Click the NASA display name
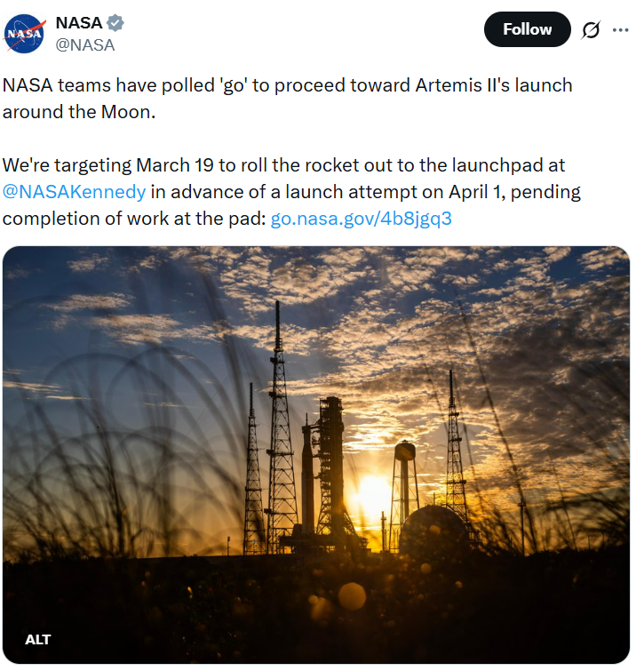 point(79,23)
